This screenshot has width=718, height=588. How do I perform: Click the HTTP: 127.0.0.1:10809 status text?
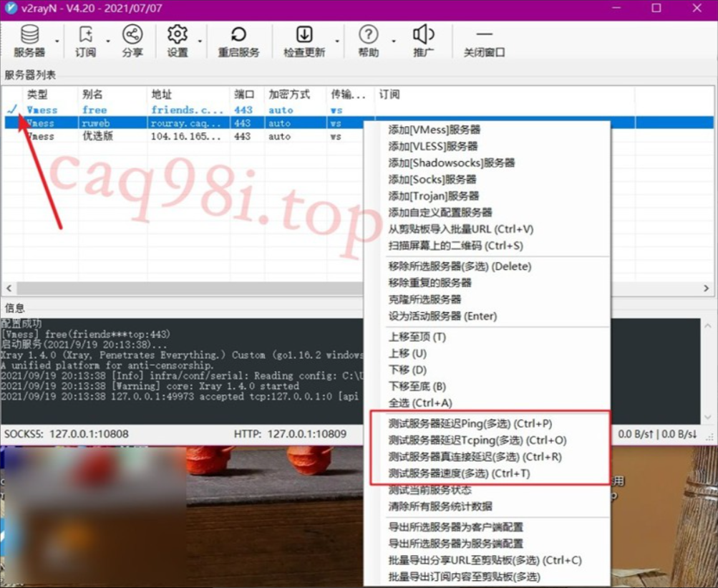click(x=291, y=433)
